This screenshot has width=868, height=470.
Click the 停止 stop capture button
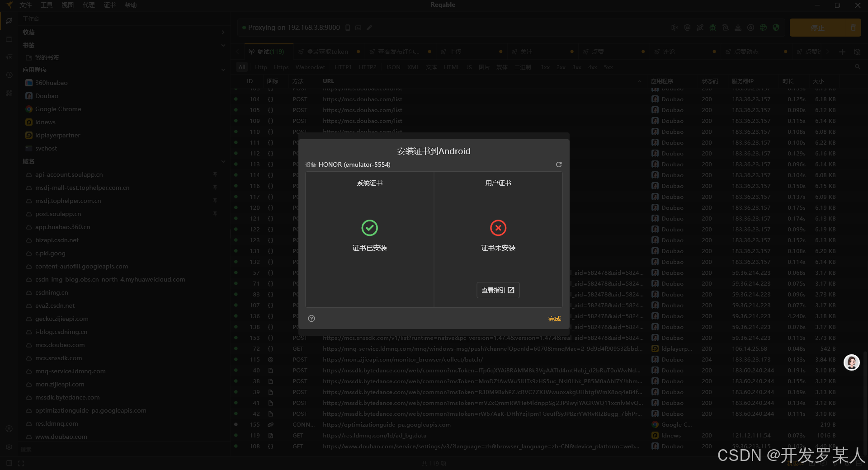(817, 28)
